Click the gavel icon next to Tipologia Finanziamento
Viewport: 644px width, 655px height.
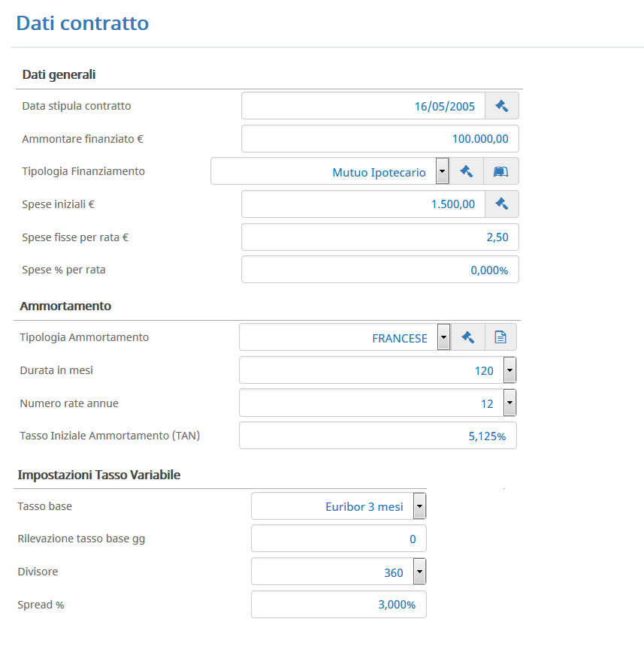467,171
